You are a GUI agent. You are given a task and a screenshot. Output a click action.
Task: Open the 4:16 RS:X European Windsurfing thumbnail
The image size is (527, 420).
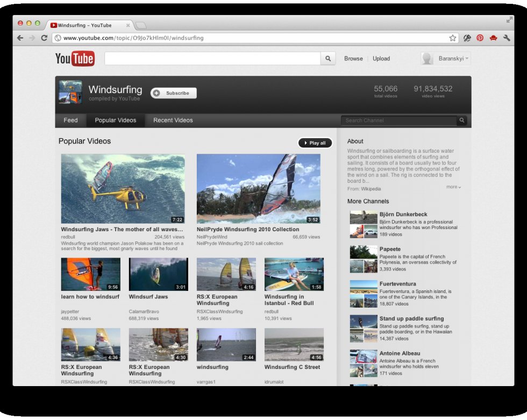(226, 274)
